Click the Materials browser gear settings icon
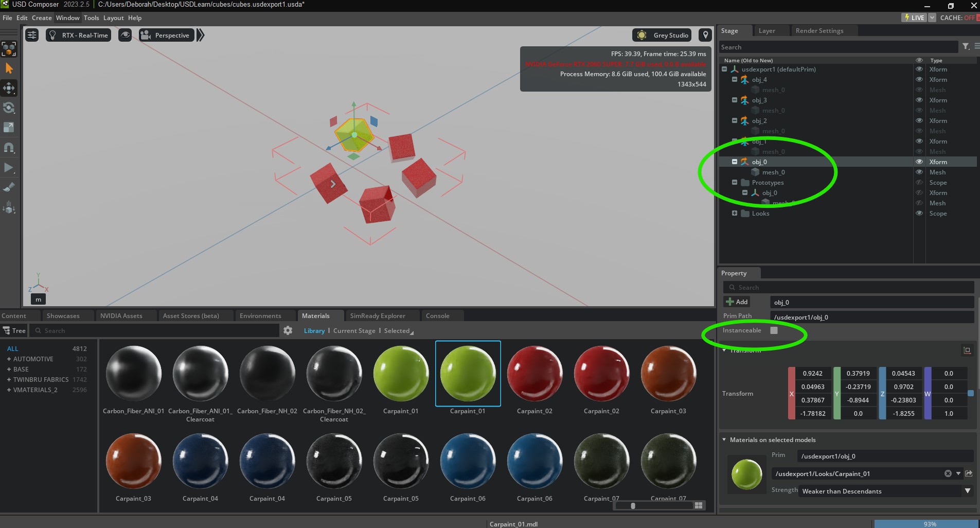 [288, 330]
